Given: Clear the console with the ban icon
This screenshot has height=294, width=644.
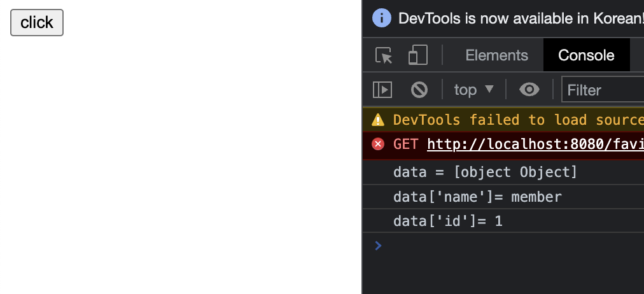Looking at the screenshot, I should (419, 90).
